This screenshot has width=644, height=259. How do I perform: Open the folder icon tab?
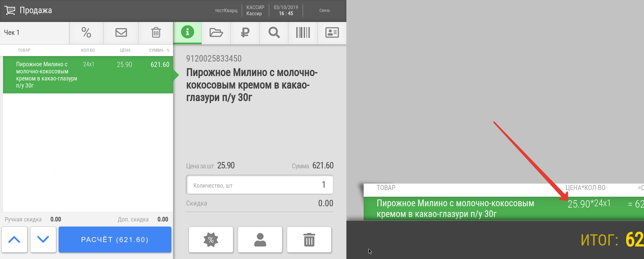point(216,33)
